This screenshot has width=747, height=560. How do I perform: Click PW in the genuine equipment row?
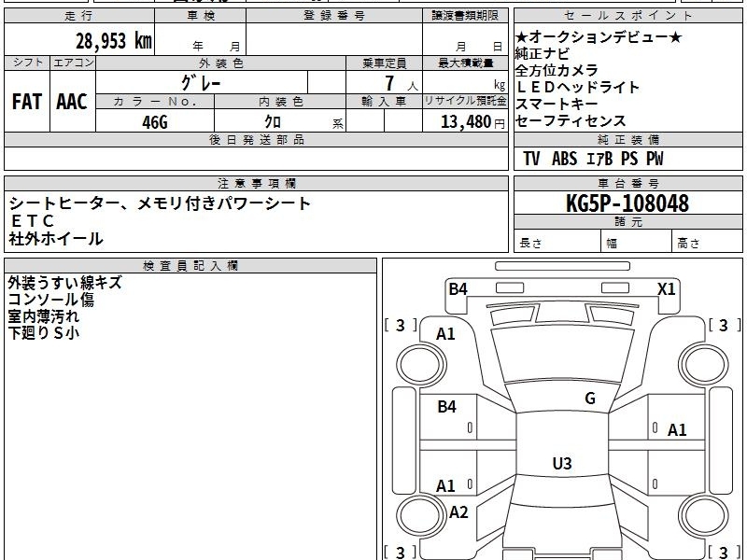655,159
